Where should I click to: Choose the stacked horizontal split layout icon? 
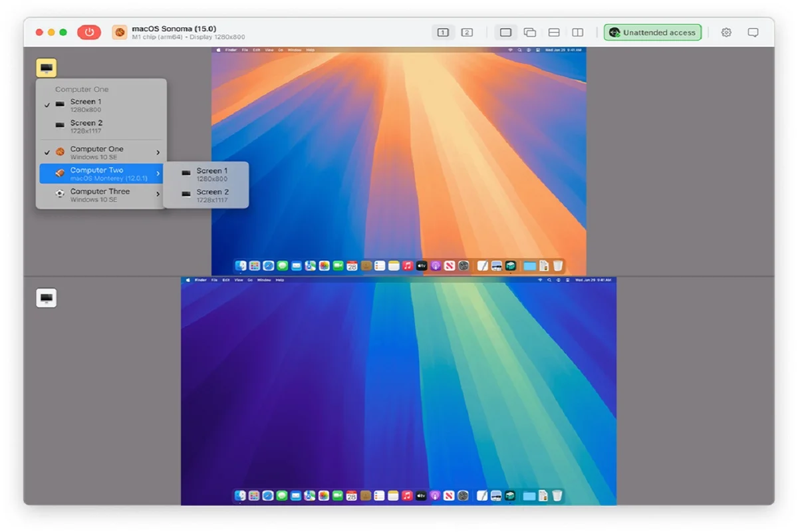coord(554,32)
